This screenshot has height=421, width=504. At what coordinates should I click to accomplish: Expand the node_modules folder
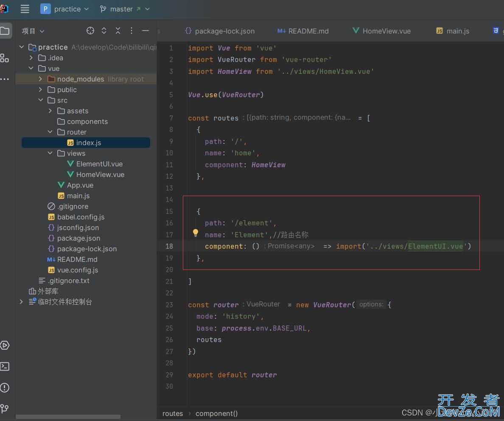pos(40,79)
